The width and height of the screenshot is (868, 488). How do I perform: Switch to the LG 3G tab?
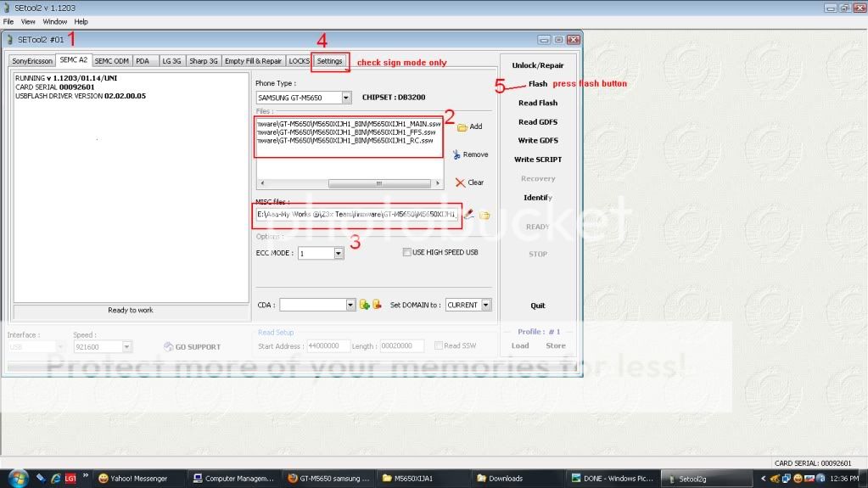[x=171, y=61]
